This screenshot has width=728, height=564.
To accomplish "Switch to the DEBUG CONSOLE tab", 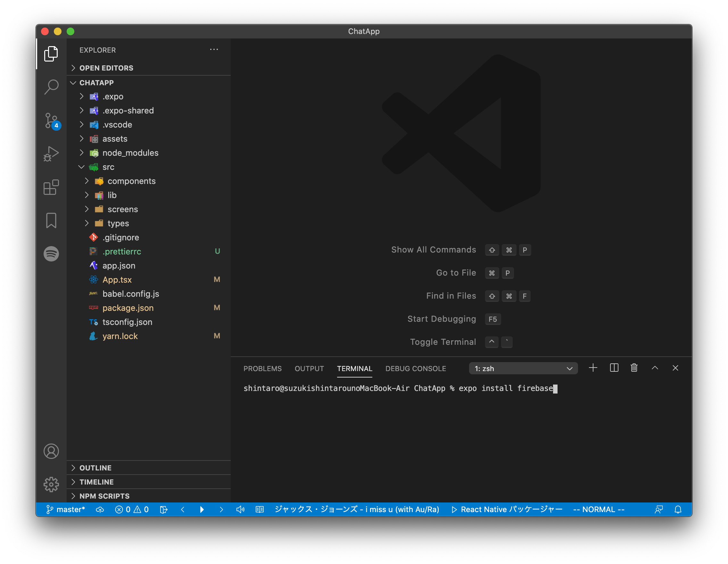I will (415, 368).
